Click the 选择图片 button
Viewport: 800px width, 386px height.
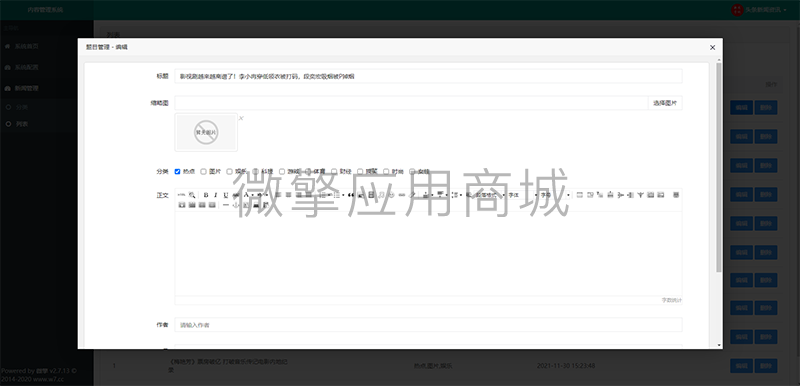click(x=665, y=103)
